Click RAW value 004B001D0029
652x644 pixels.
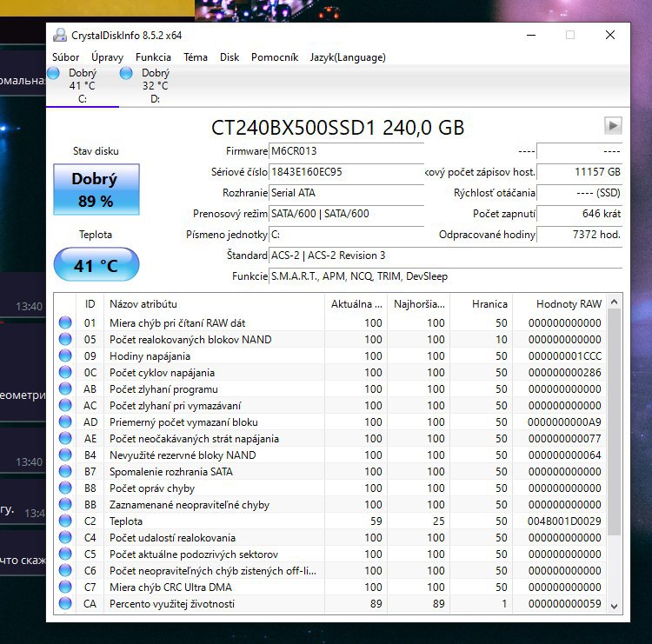pyautogui.click(x=564, y=521)
